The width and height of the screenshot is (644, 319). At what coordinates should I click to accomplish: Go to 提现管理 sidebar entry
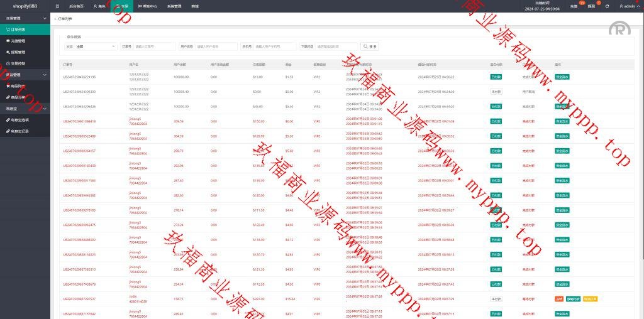(x=18, y=52)
